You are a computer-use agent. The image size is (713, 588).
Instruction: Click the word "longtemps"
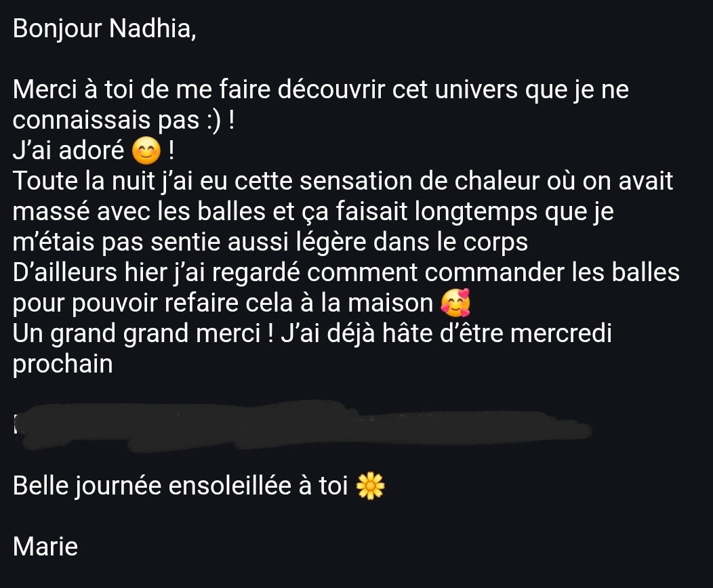[476, 212]
